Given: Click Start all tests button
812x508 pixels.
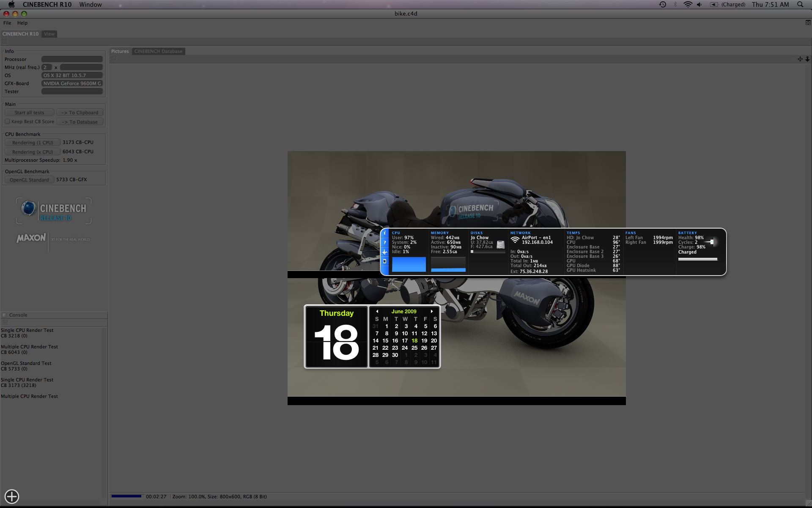Looking at the screenshot, I should tap(29, 113).
